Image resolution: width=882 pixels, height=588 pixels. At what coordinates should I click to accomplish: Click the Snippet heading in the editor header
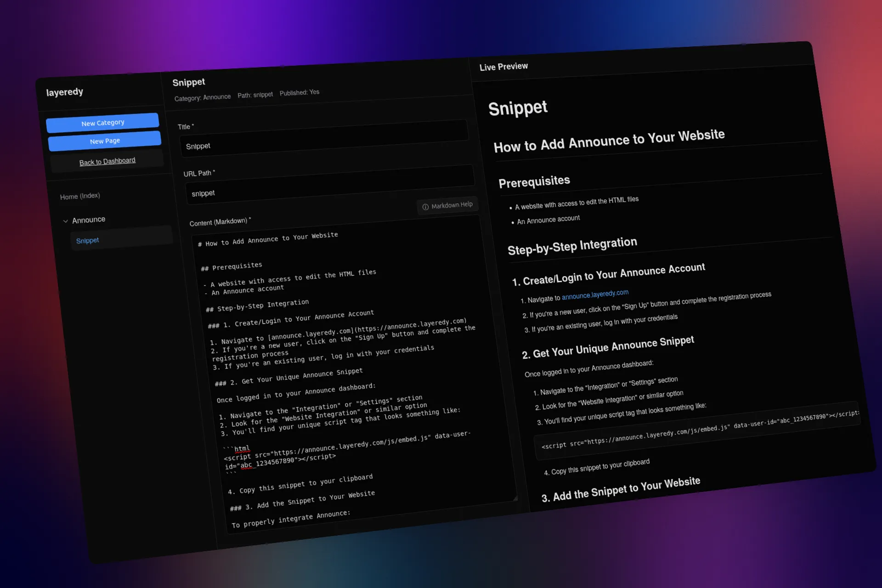(188, 82)
